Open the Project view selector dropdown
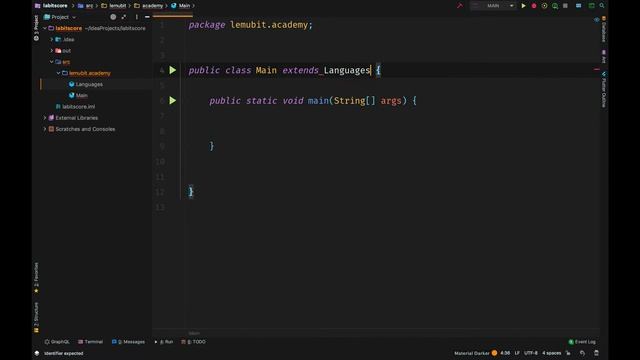 [x=60, y=17]
